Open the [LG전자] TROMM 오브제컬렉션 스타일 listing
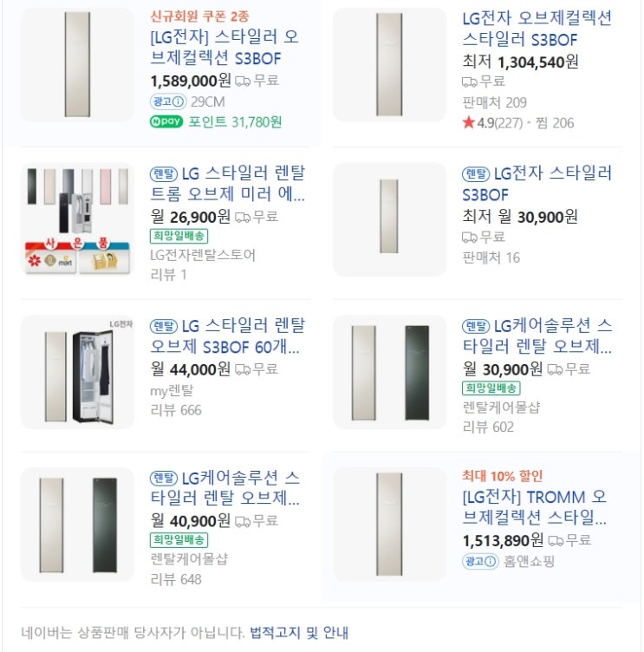Viewport: 644px width, 652px height. tap(535, 507)
